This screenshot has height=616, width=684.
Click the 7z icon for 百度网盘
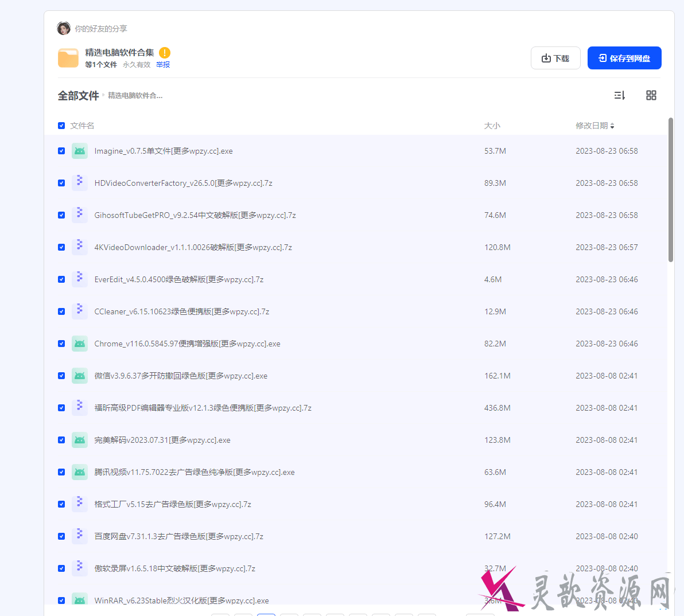coord(79,536)
